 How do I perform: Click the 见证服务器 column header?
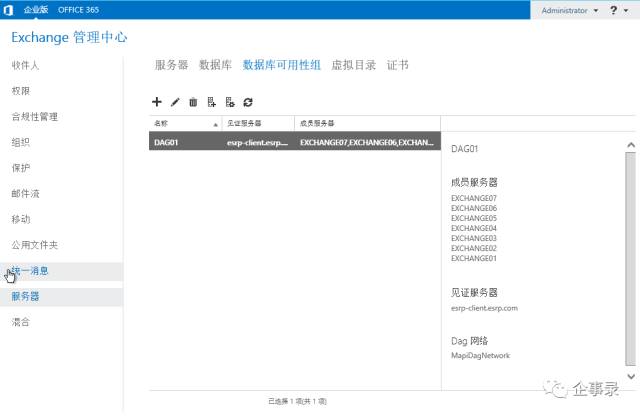point(258,123)
